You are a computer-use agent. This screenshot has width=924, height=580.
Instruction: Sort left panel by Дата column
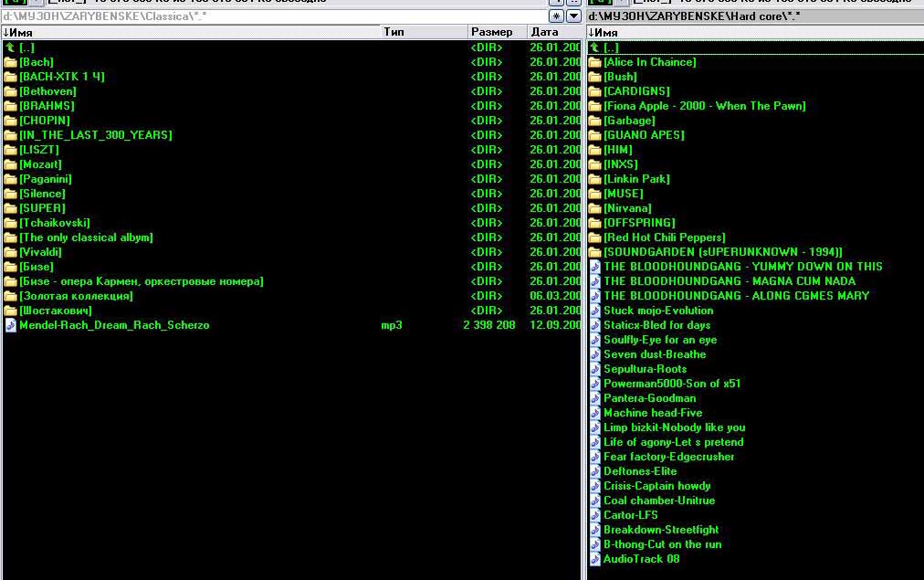click(554, 32)
